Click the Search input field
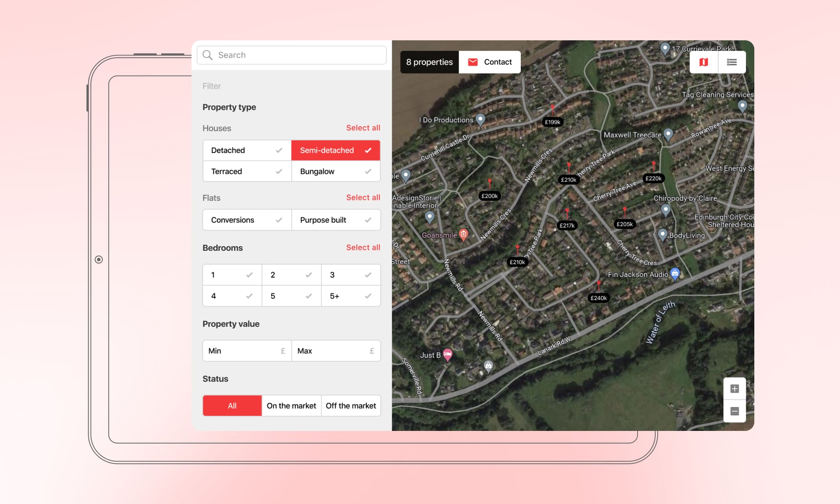The height and width of the screenshot is (504, 840). (291, 55)
